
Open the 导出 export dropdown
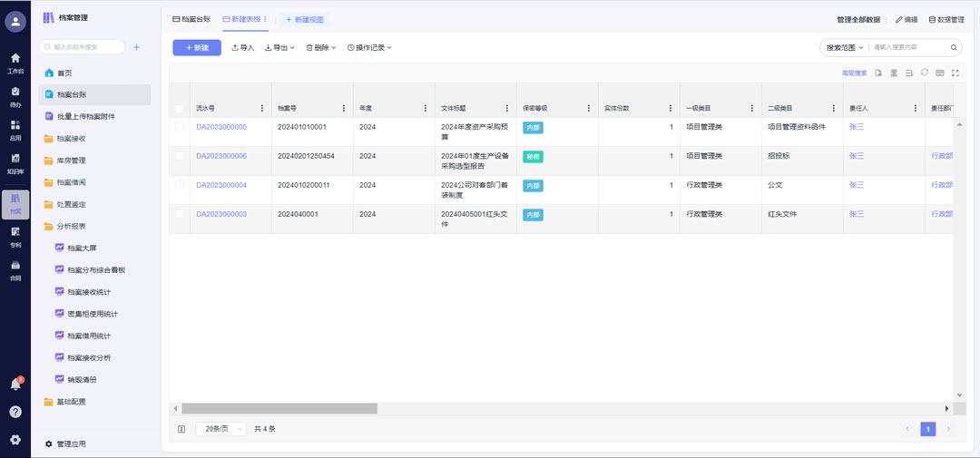pyautogui.click(x=279, y=47)
